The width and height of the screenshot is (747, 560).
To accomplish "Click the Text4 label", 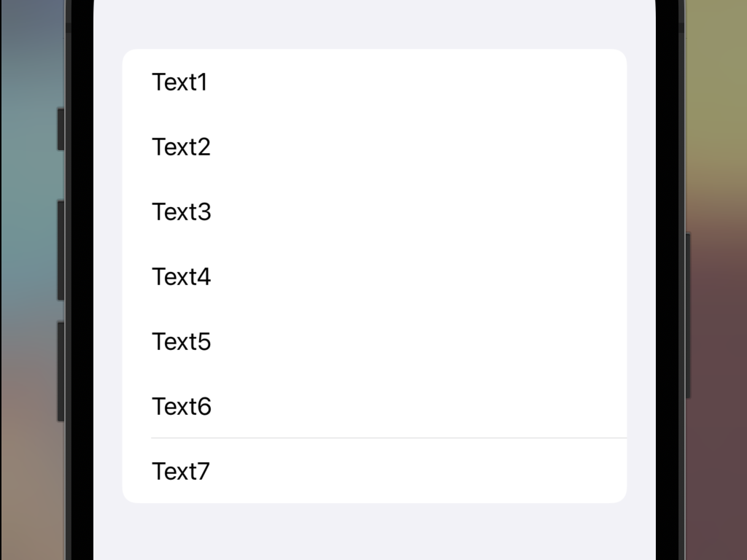I will point(181,276).
